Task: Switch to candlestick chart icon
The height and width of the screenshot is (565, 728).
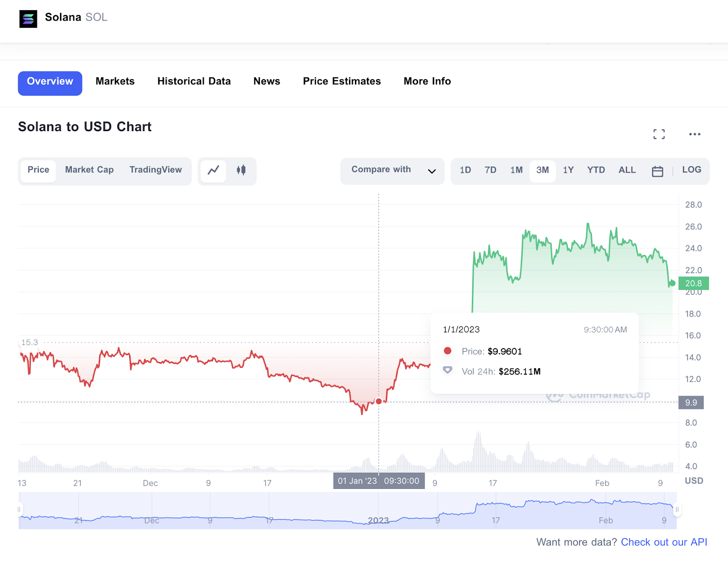Action: point(241,170)
